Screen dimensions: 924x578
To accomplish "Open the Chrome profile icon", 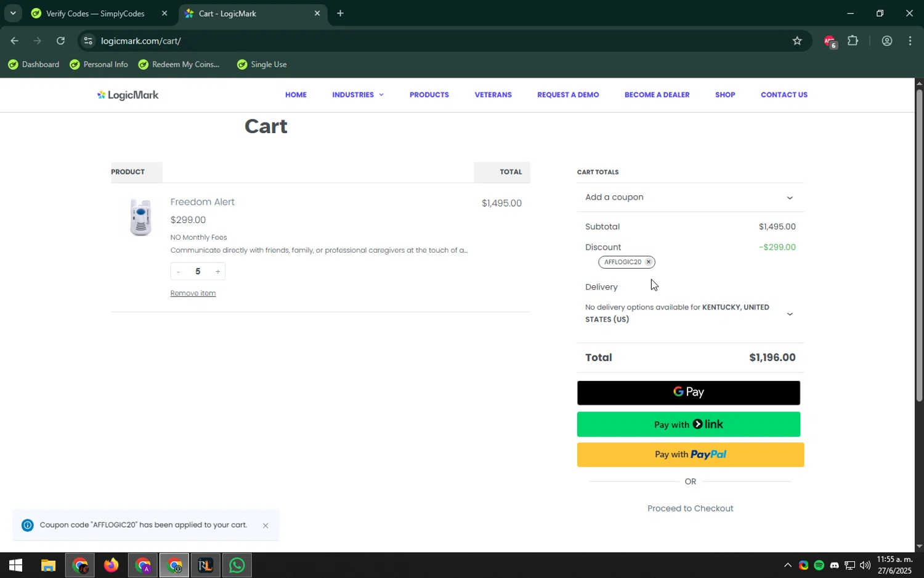I will click(x=887, y=41).
